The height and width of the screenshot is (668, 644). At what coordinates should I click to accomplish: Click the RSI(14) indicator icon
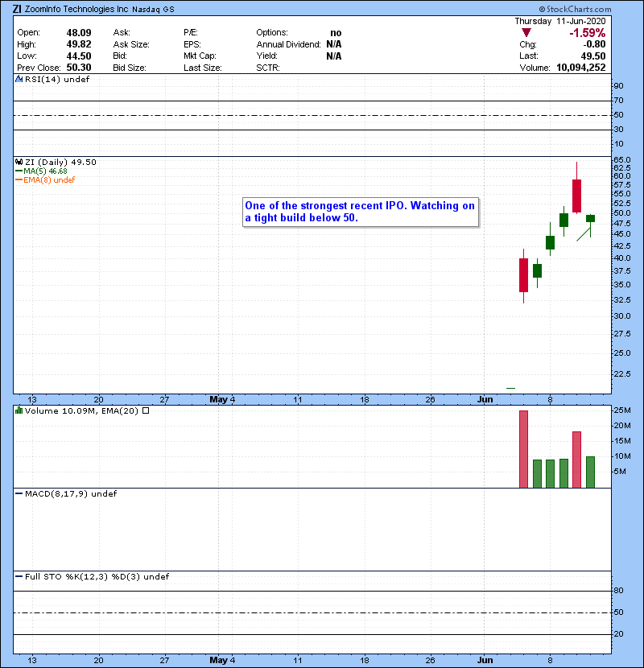tap(19, 79)
